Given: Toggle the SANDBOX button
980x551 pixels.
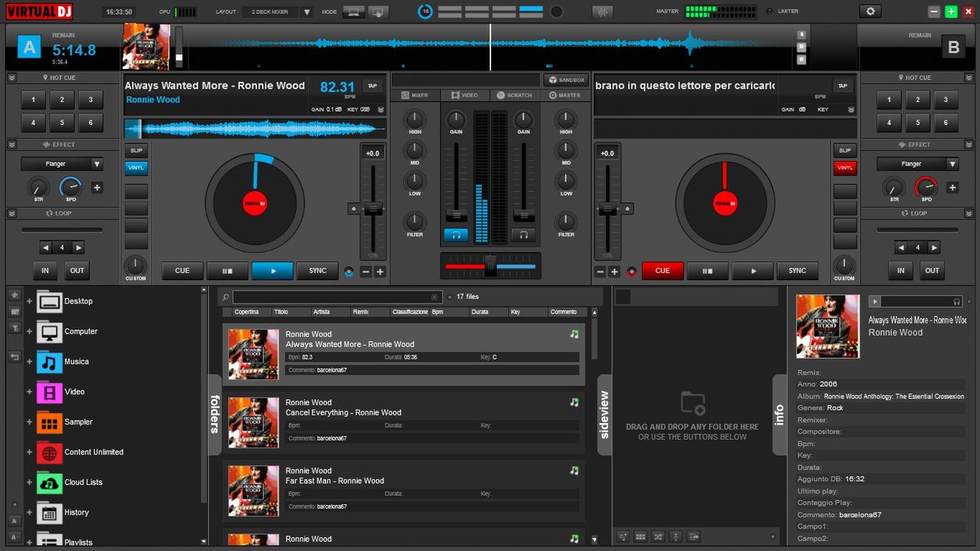Looking at the screenshot, I should pos(565,80).
